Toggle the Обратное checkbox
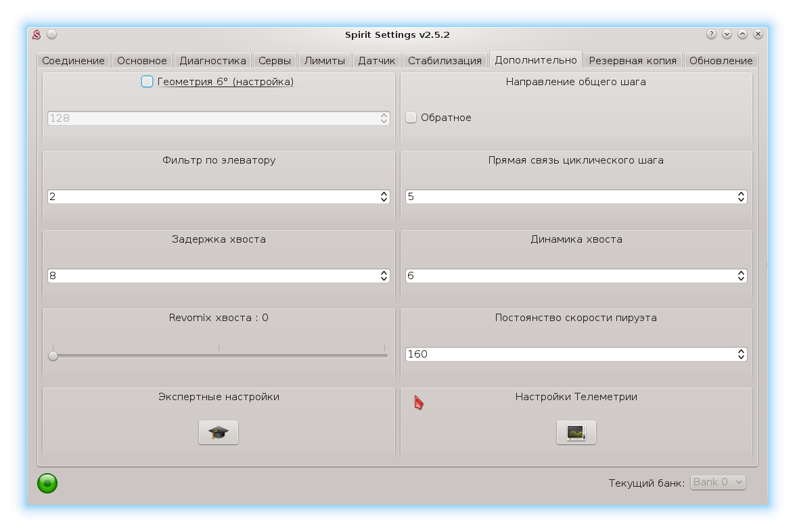795x532 pixels. click(411, 118)
